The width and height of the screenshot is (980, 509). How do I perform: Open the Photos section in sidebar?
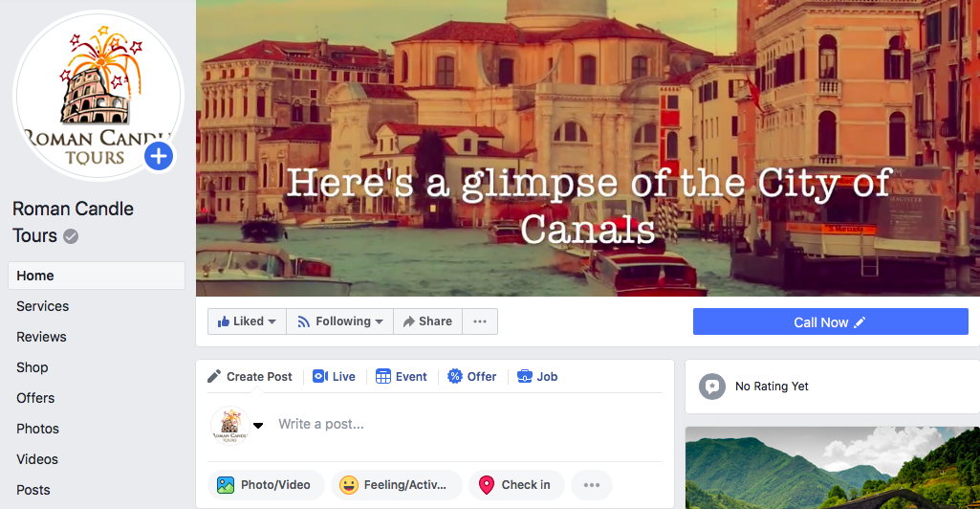37,429
